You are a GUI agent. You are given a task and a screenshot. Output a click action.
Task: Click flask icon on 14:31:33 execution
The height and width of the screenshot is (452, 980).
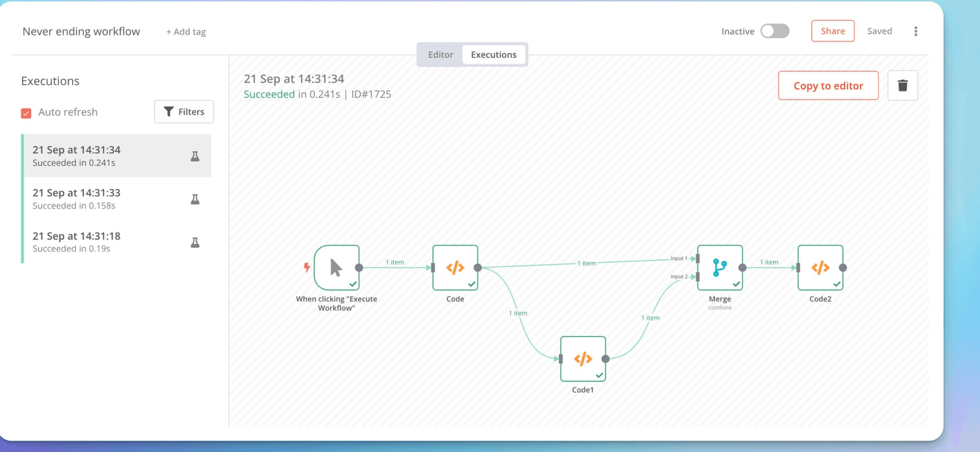tap(195, 199)
